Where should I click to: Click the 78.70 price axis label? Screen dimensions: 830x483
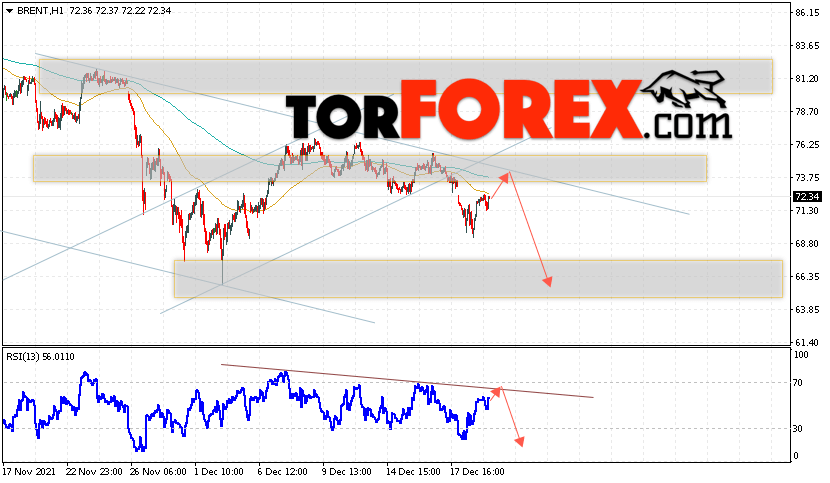pyautogui.click(x=807, y=112)
